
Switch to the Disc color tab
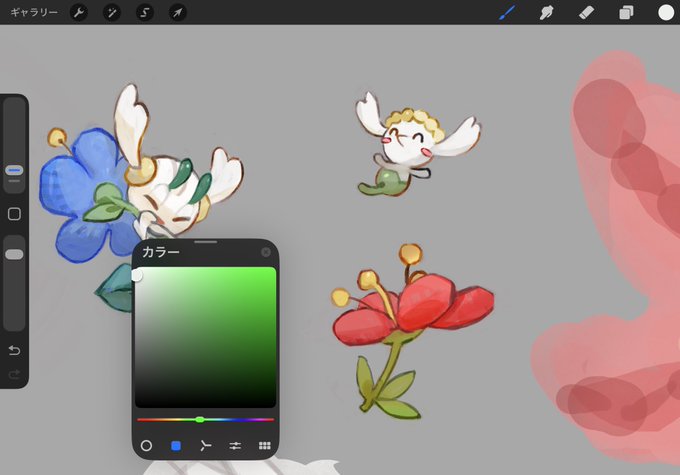(x=146, y=446)
